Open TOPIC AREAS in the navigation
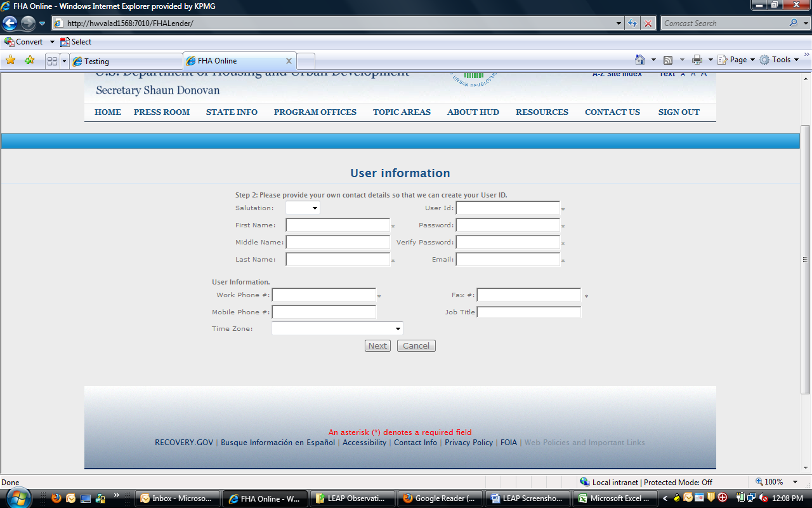This screenshot has width=812, height=508. (x=402, y=112)
